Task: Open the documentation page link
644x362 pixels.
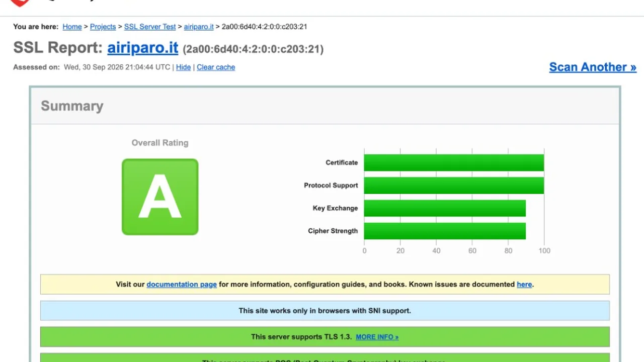Action: pyautogui.click(x=182, y=284)
